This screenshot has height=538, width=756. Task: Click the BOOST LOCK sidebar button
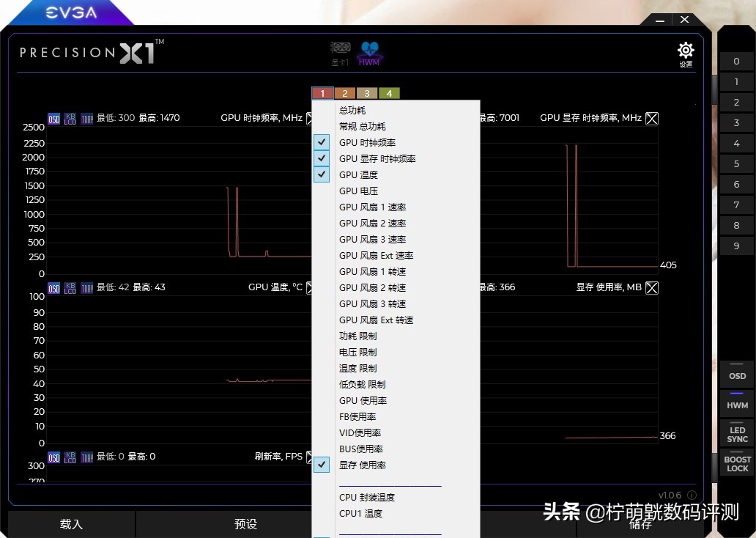(735, 463)
